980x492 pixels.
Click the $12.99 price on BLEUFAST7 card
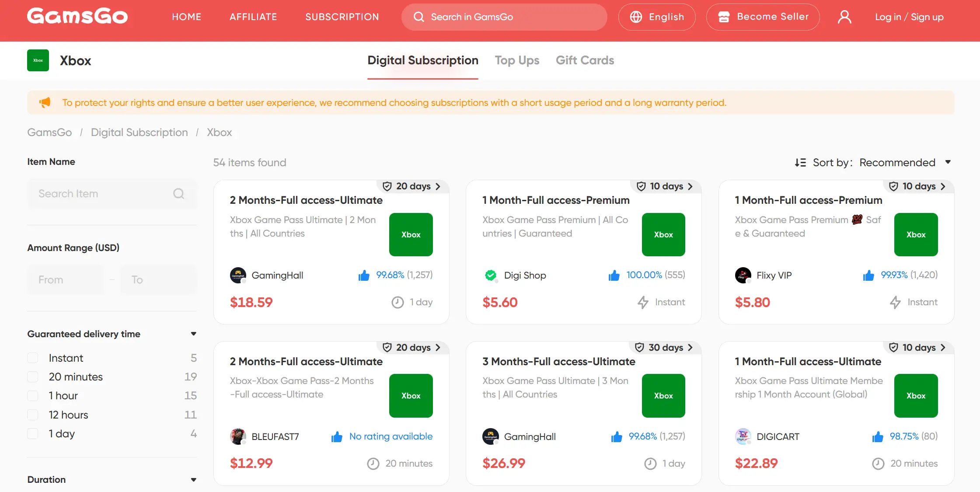pyautogui.click(x=251, y=464)
